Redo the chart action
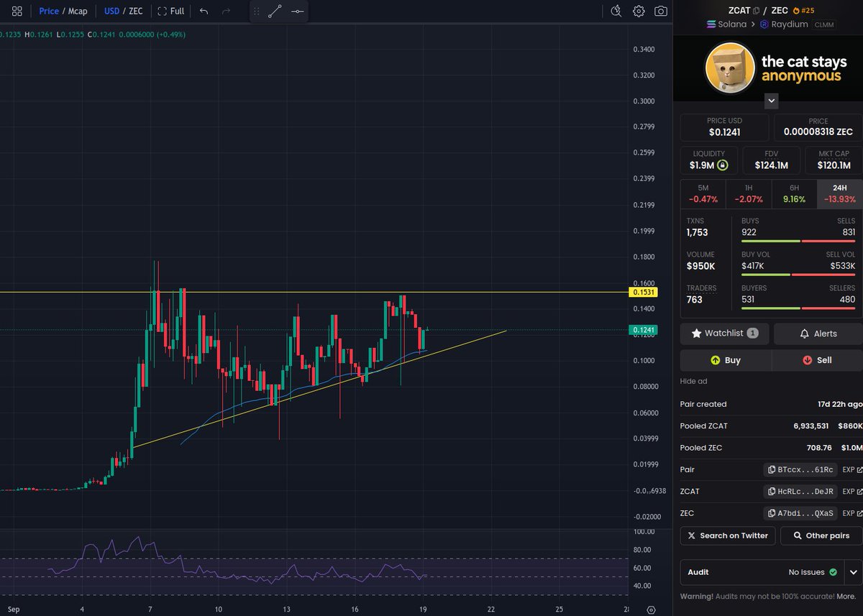 point(226,12)
